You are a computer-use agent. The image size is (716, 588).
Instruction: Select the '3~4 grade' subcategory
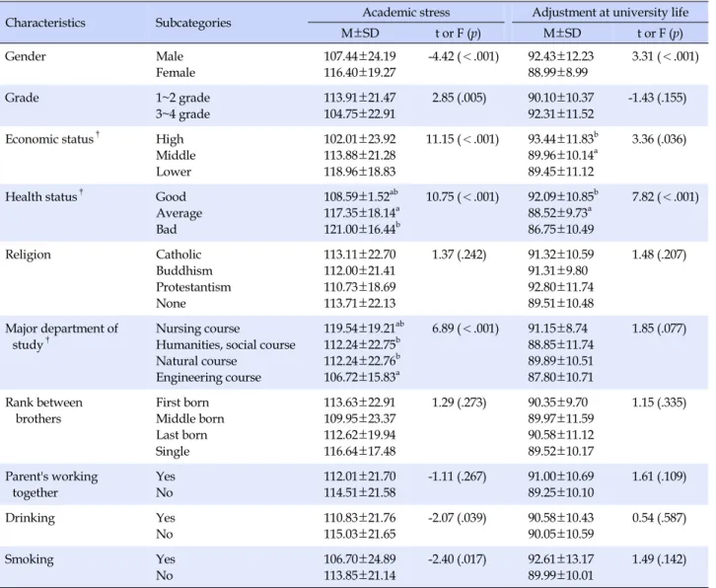coord(182,114)
